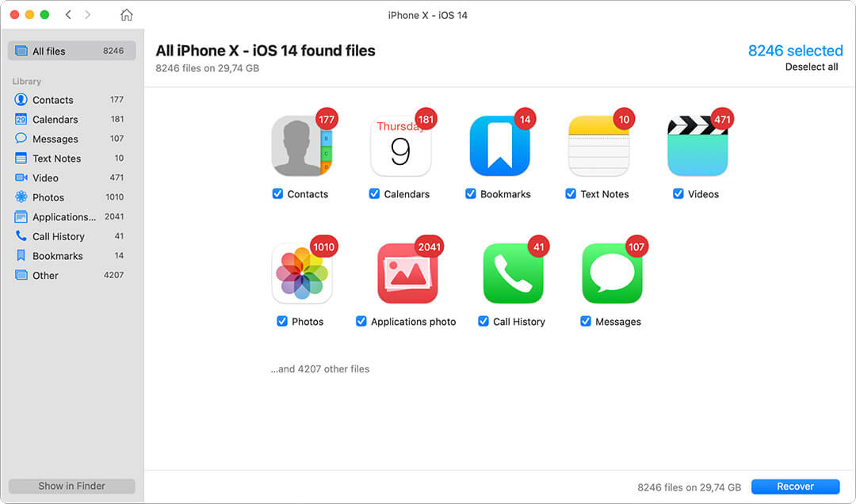Click the '8246 files on 29,74 GB' footer text
This screenshot has height=504, width=856.
coord(689,487)
